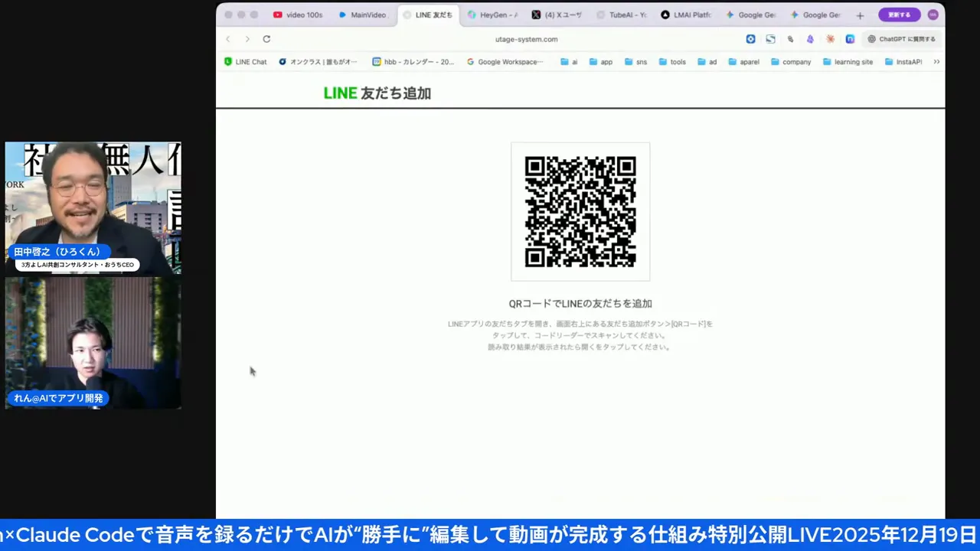Switch to the HeyGen tab
The height and width of the screenshot is (551, 980).
pyautogui.click(x=494, y=15)
